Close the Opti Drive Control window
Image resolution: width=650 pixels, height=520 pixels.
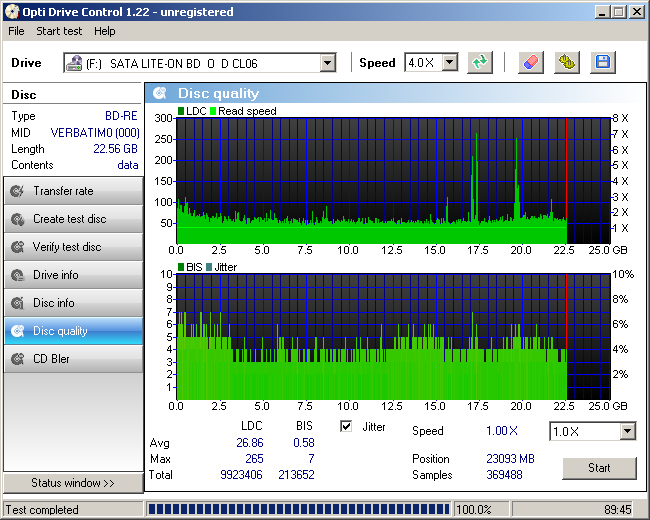point(636,12)
